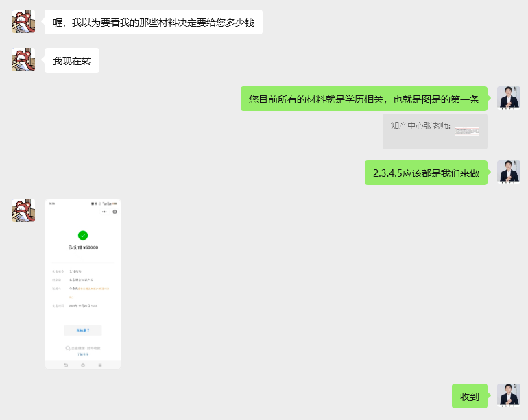Click the circular close icon atop the payment screenshot

pyautogui.click(x=115, y=212)
